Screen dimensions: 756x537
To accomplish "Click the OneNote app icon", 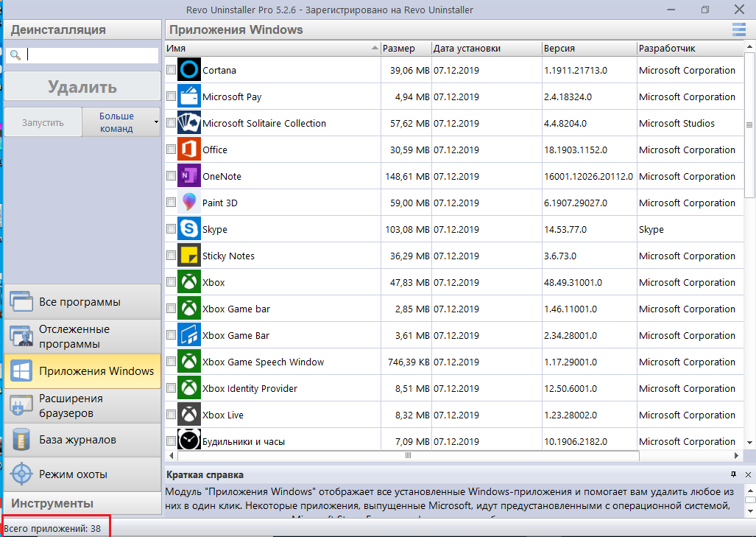I will (x=189, y=176).
